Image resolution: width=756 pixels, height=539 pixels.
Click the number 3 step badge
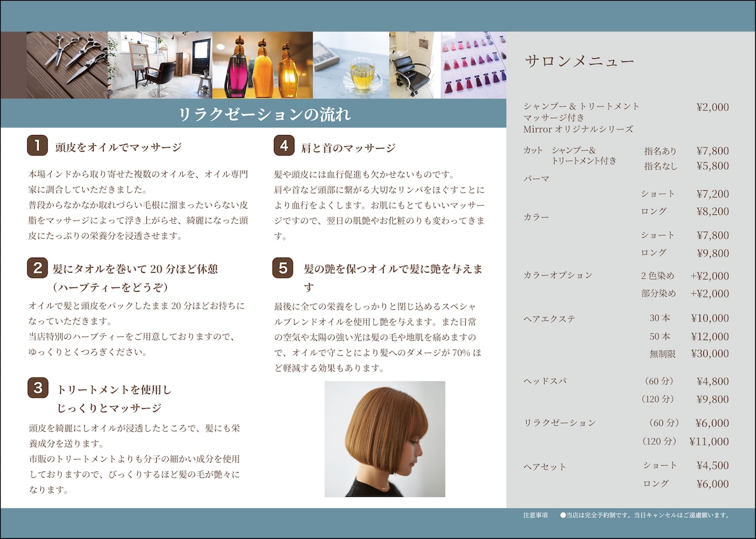click(x=37, y=388)
